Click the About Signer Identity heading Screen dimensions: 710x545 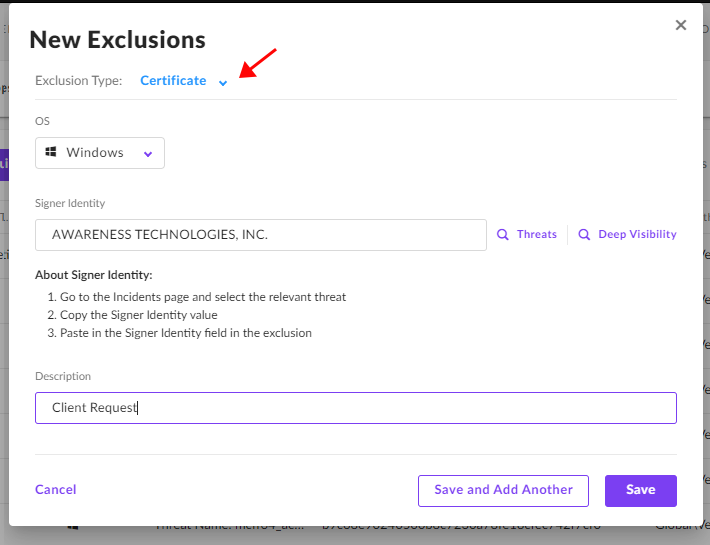pyautogui.click(x=94, y=275)
